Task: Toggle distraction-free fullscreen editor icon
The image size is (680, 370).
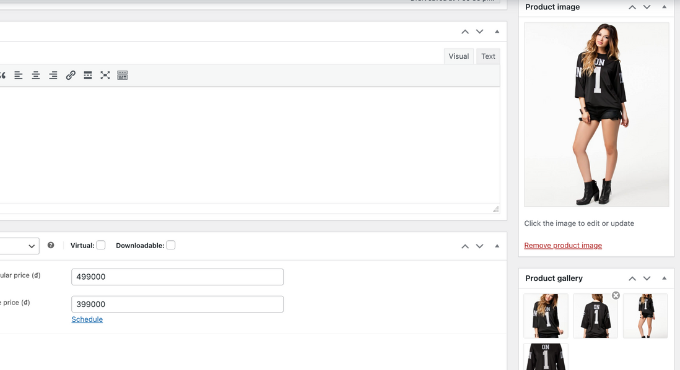Action: click(x=105, y=75)
